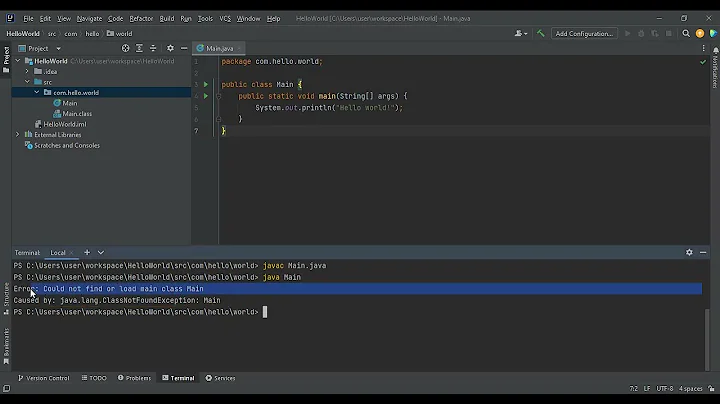Open Project panel gear options
Screen dimensions: 720x404
170,48
